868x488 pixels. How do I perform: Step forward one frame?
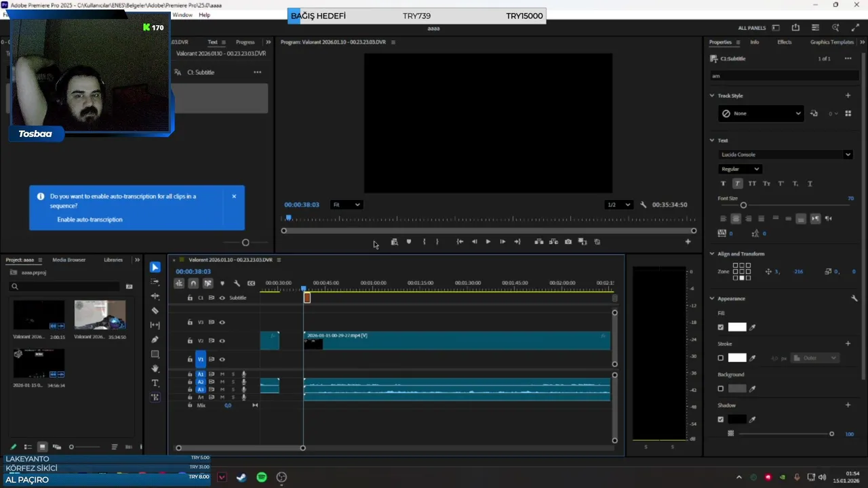(502, 242)
